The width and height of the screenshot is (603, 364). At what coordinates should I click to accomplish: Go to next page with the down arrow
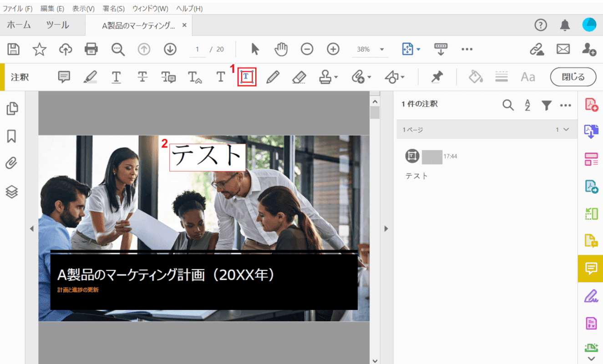170,49
